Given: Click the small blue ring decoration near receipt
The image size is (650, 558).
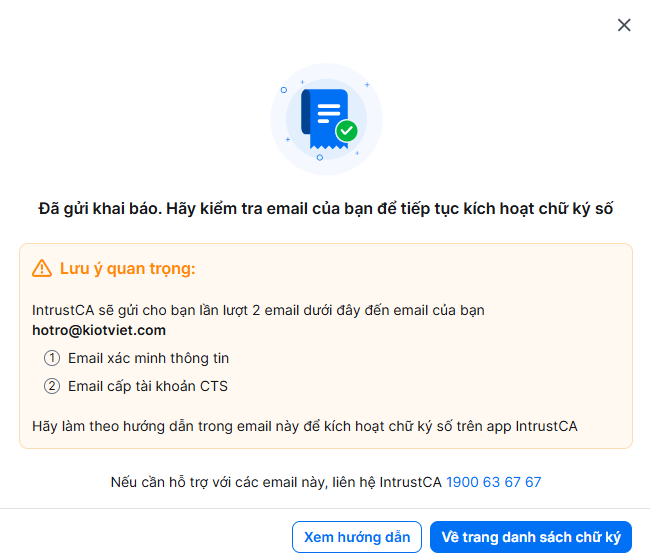Looking at the screenshot, I should [x=320, y=158].
